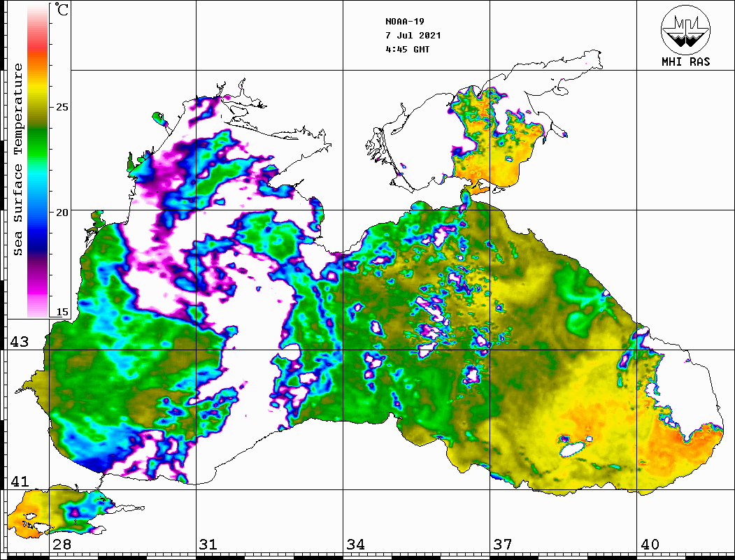Click the 'NOAA-19' satellite label

pos(404,22)
